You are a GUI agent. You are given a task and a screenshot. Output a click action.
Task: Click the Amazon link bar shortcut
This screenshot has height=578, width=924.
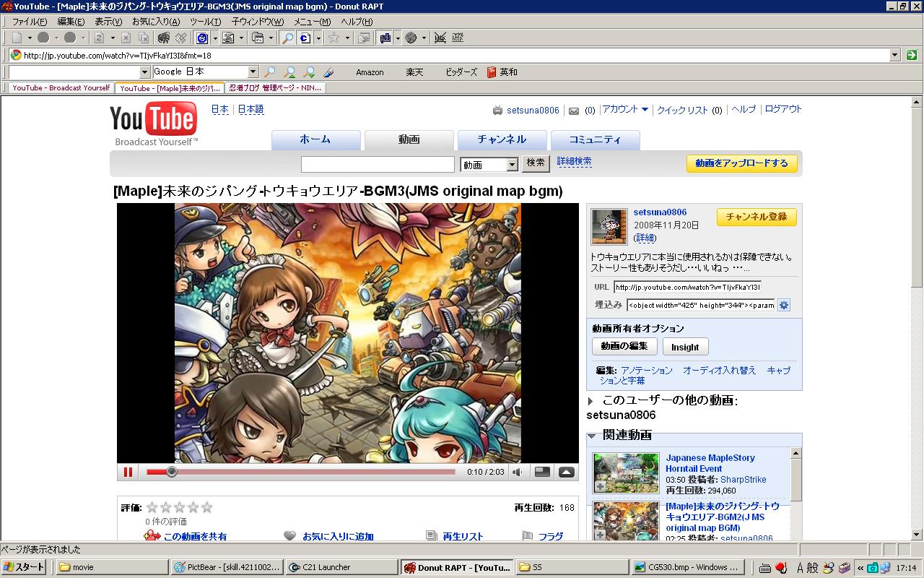[370, 72]
